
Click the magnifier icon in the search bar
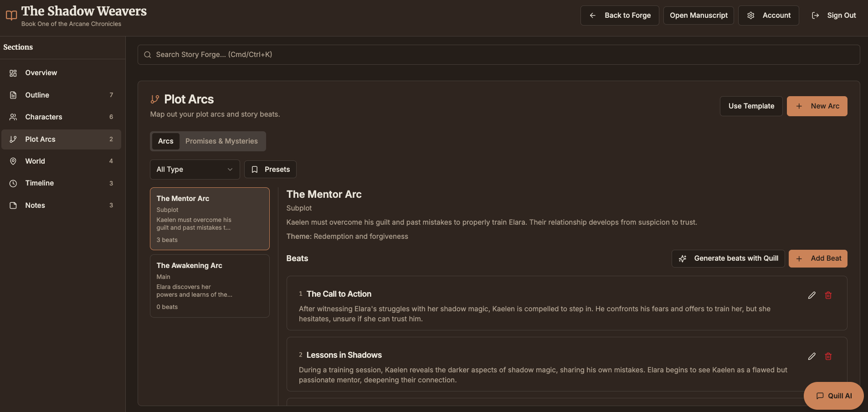147,55
